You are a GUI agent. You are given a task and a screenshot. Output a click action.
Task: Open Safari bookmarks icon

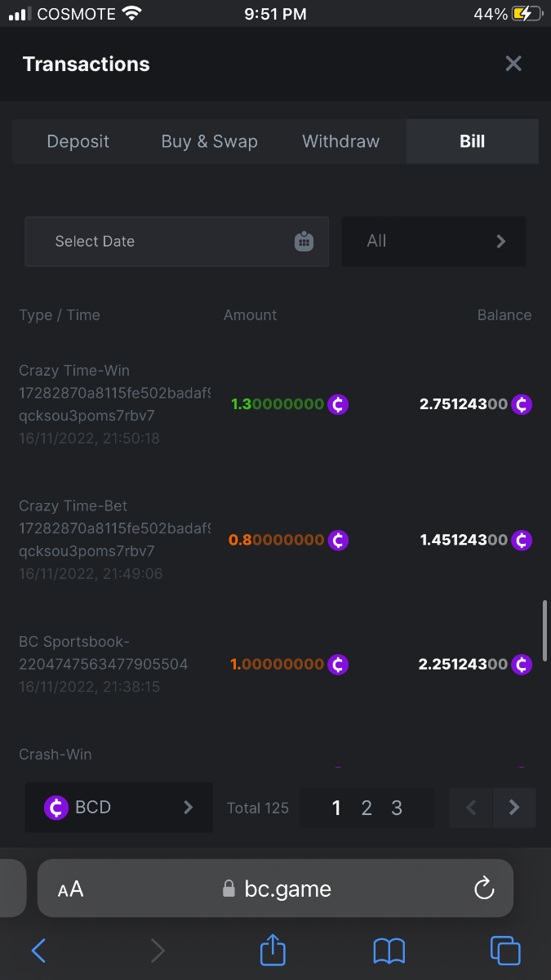pyautogui.click(x=389, y=951)
